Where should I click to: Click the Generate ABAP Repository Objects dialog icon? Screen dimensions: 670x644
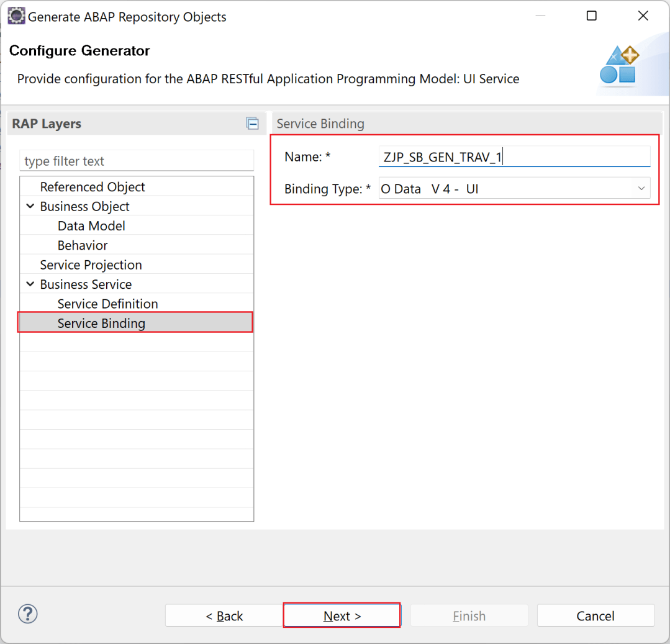17,16
